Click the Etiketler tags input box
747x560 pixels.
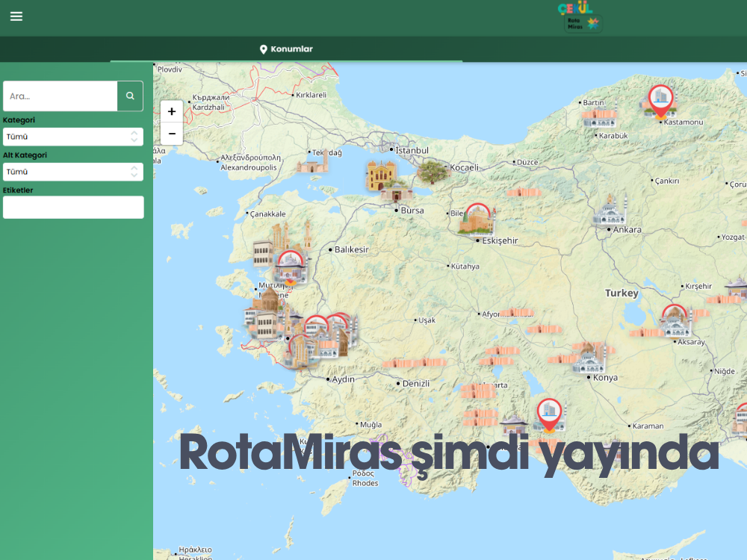[x=73, y=207]
